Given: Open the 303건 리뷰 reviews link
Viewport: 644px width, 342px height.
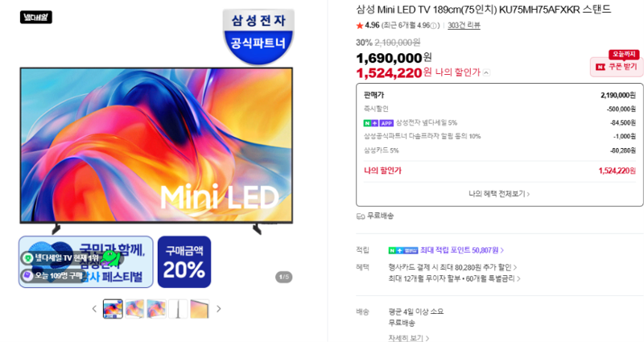Looking at the screenshot, I should [x=464, y=26].
